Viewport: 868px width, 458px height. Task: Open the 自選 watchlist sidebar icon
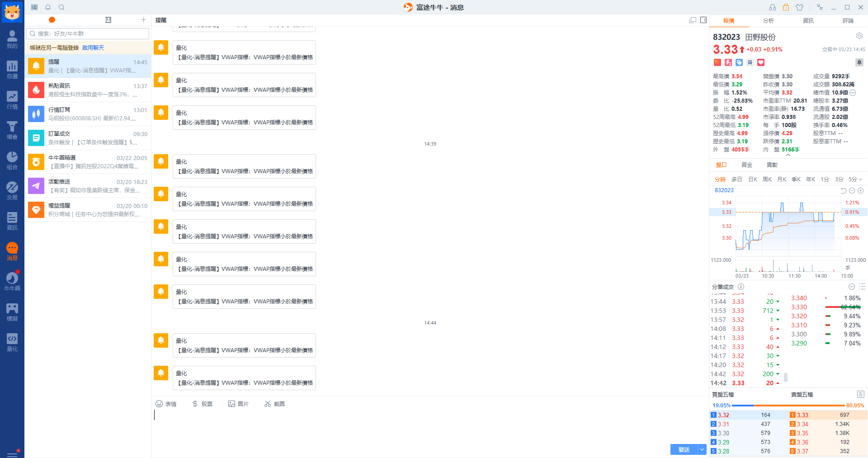[x=12, y=70]
